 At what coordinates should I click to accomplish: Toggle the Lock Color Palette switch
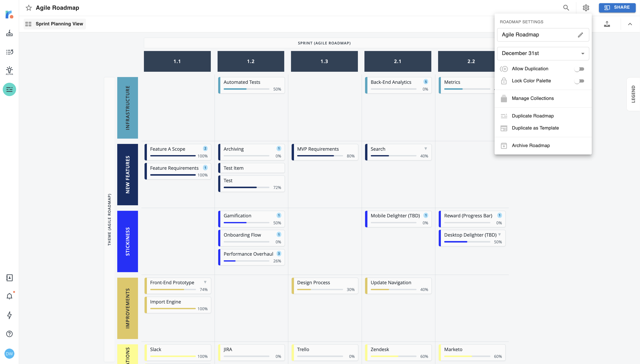pyautogui.click(x=579, y=81)
